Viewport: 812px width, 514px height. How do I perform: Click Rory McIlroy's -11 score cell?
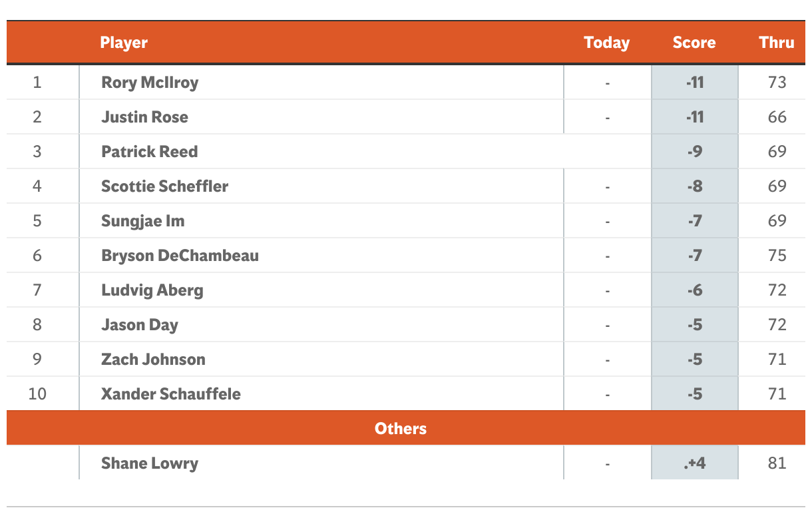[x=695, y=83]
